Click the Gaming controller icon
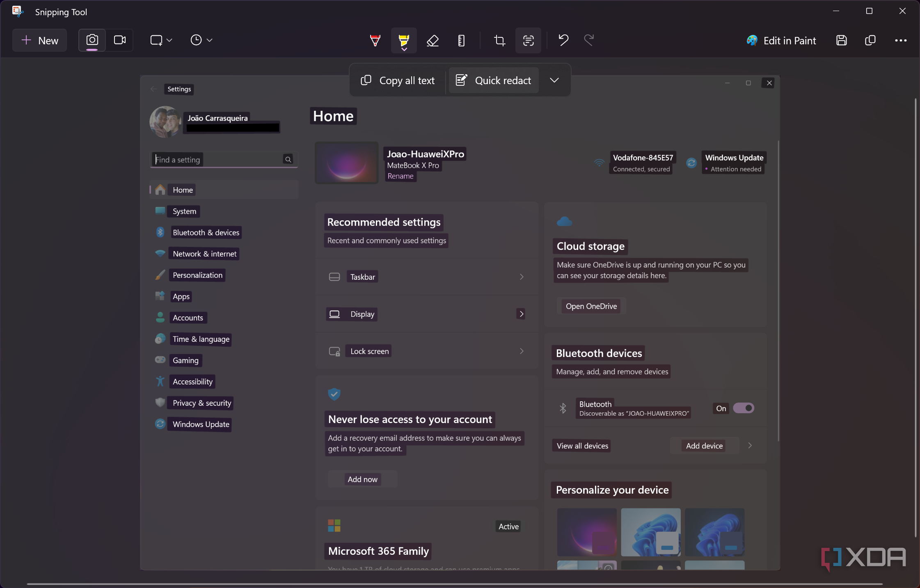 160,360
